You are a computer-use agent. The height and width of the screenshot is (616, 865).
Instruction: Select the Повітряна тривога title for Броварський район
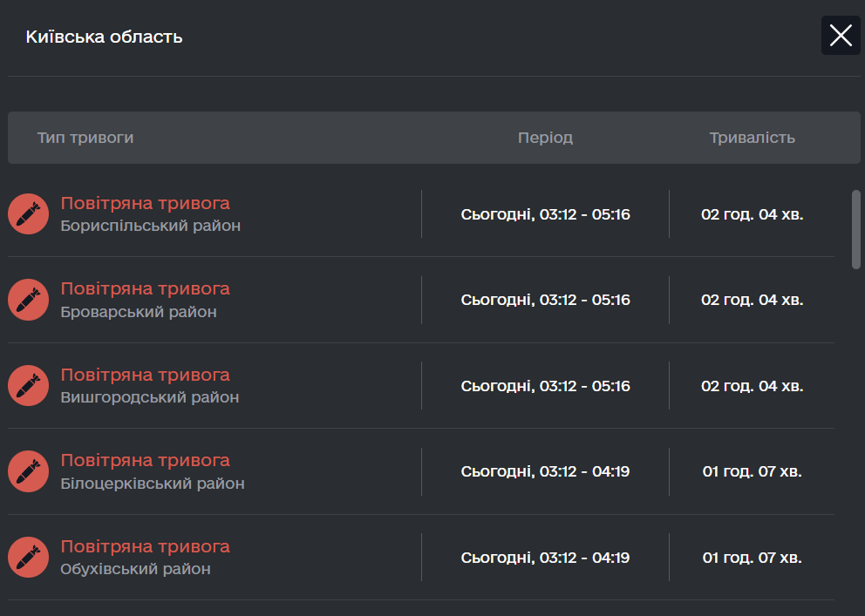pyautogui.click(x=145, y=288)
